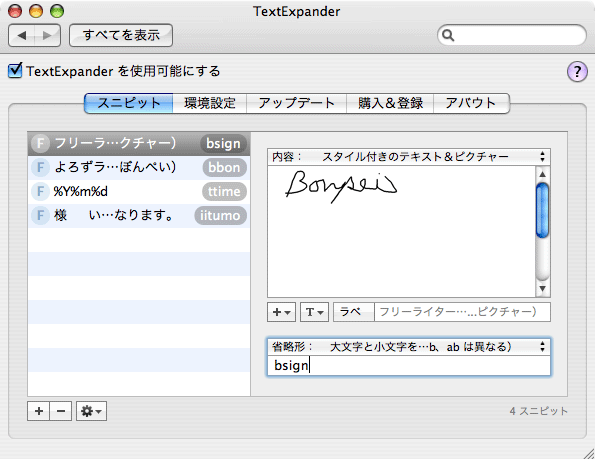Image resolution: width=595 pixels, height=459 pixels.
Task: Click the ttime abbreviation badge
Action: pyautogui.click(x=224, y=192)
